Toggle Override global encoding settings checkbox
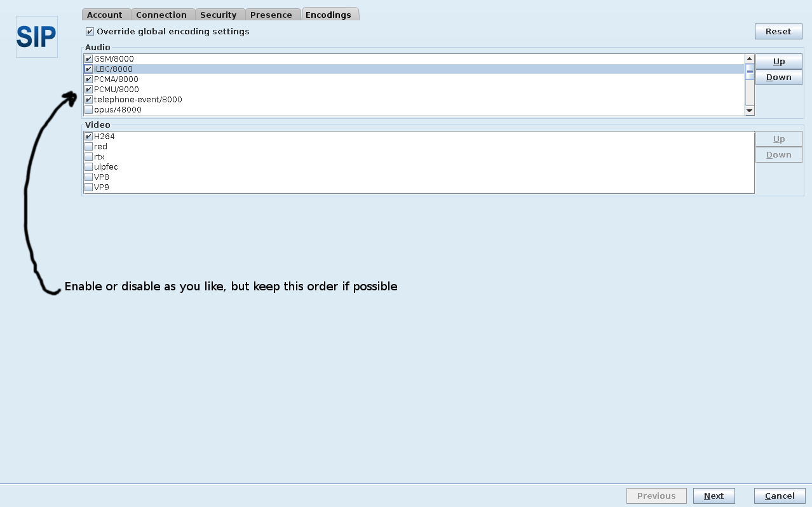The image size is (812, 507). (x=90, y=32)
